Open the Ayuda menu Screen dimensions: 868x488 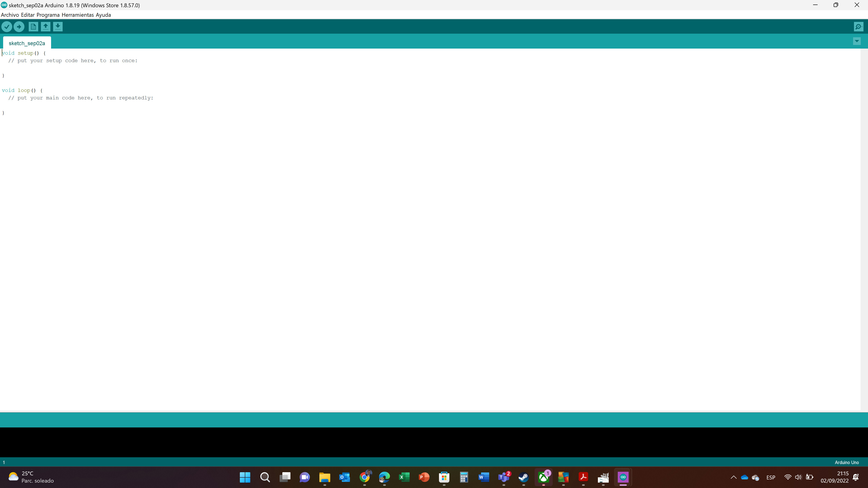coord(103,15)
